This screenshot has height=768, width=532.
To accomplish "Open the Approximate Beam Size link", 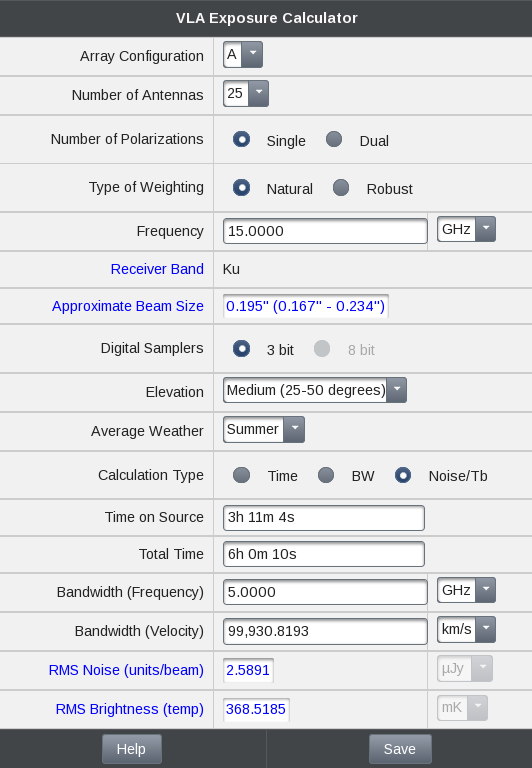I will pyautogui.click(x=128, y=306).
